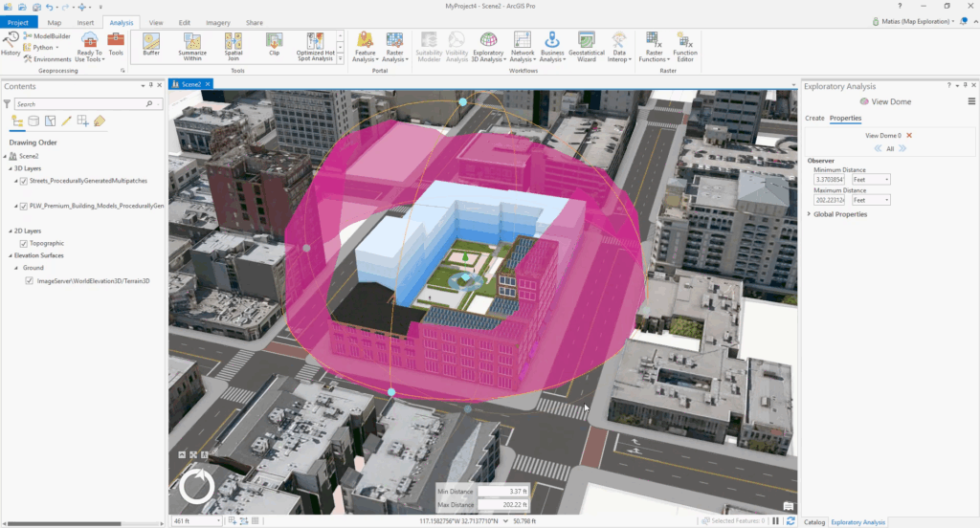Show list by data source
Viewport: 980px width, 528px height.
[33, 121]
